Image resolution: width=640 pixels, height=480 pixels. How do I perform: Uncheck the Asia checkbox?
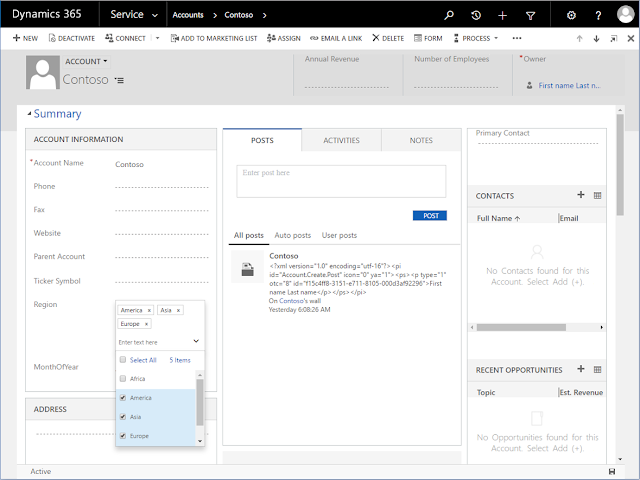[123, 417]
